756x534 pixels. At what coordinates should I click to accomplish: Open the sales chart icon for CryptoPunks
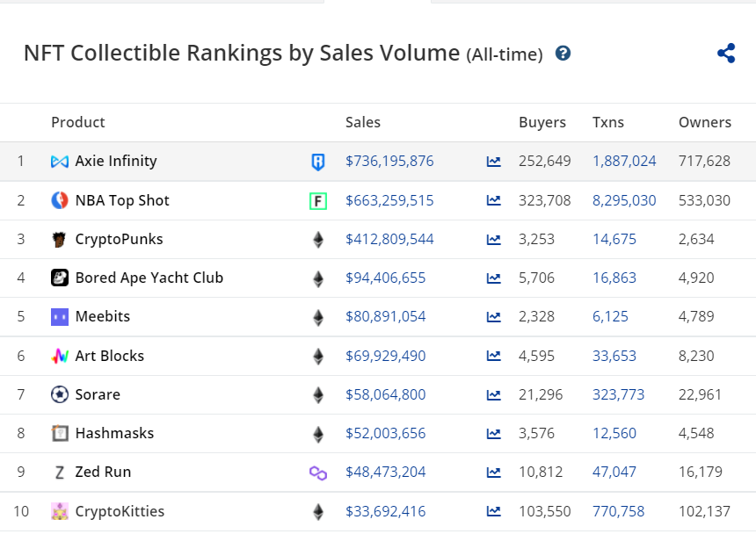point(493,239)
